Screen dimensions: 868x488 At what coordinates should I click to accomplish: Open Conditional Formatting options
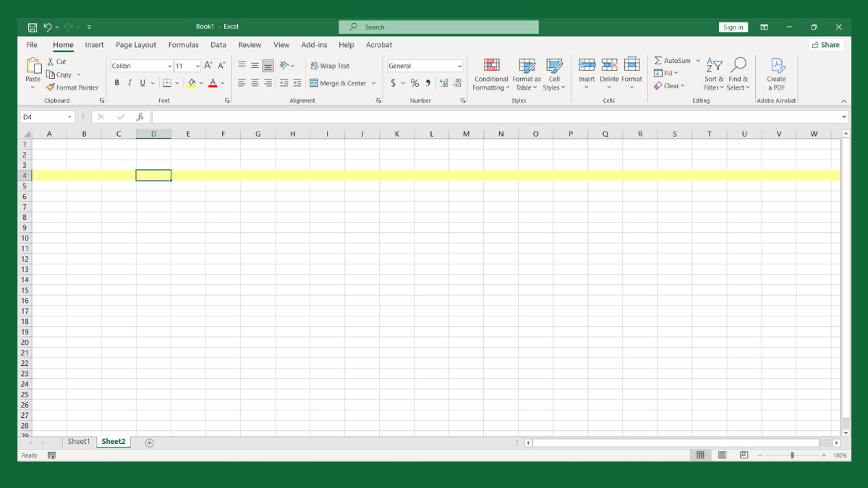[491, 72]
